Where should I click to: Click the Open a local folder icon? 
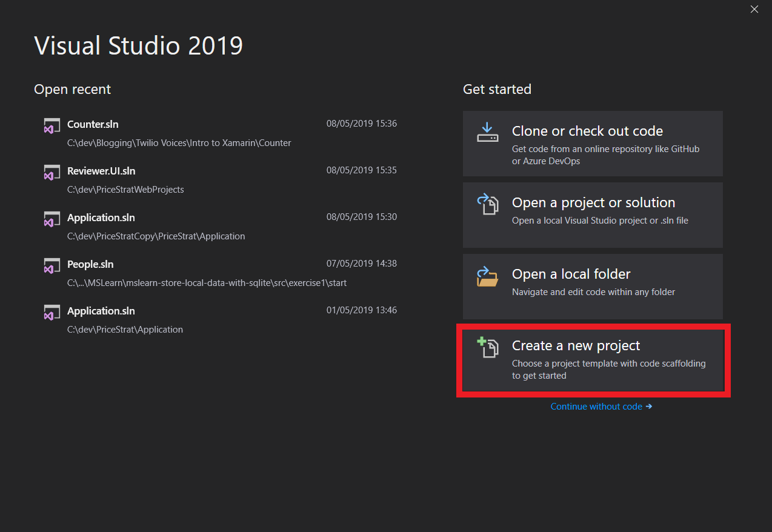tap(487, 276)
